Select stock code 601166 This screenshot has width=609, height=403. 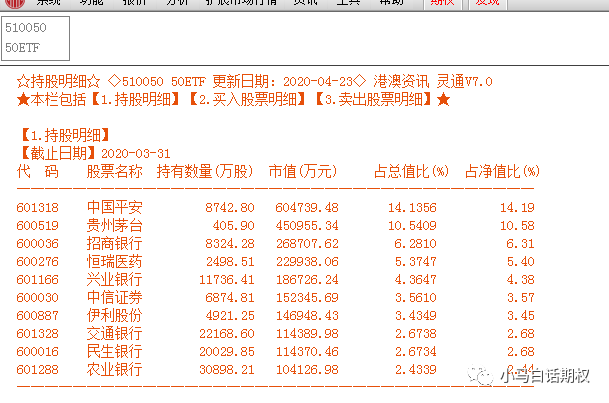pos(38,280)
